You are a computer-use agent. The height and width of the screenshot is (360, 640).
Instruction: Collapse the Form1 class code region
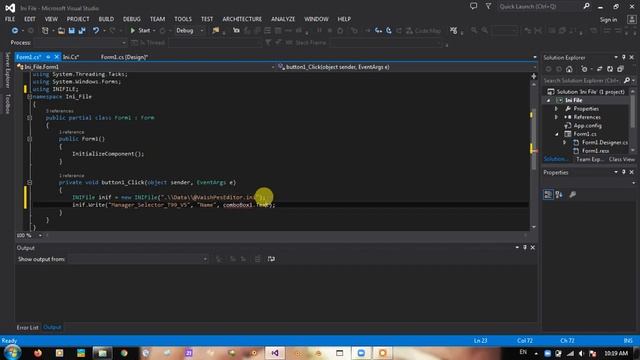[29, 118]
